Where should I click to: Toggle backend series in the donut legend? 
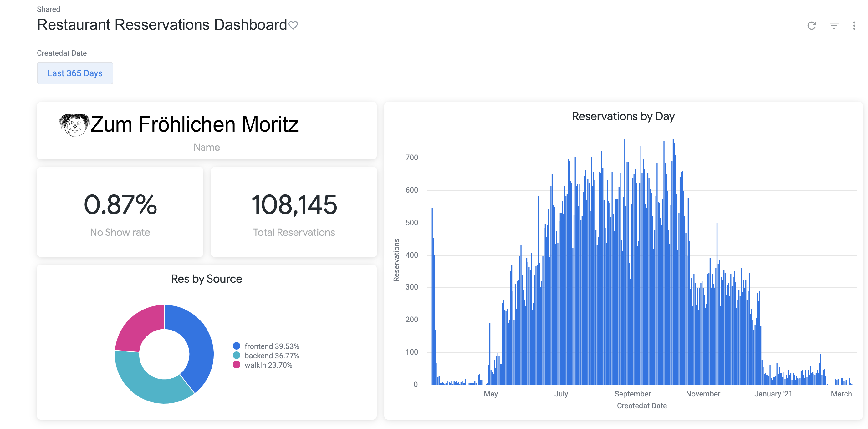click(271, 356)
